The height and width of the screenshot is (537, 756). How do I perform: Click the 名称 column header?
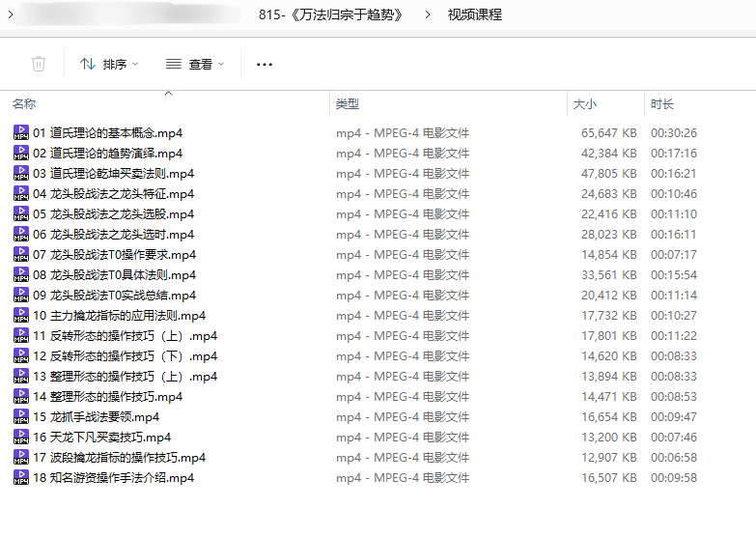coord(25,104)
